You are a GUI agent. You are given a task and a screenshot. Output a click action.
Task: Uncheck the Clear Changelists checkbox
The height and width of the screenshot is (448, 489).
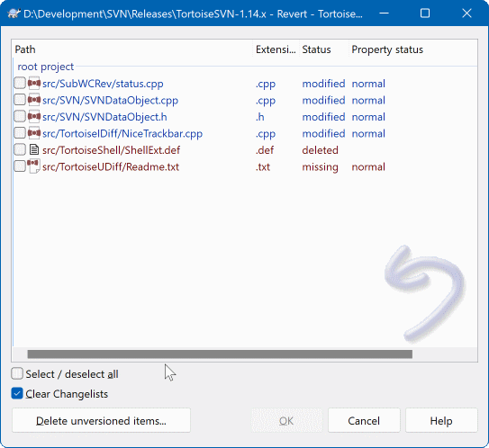click(17, 393)
